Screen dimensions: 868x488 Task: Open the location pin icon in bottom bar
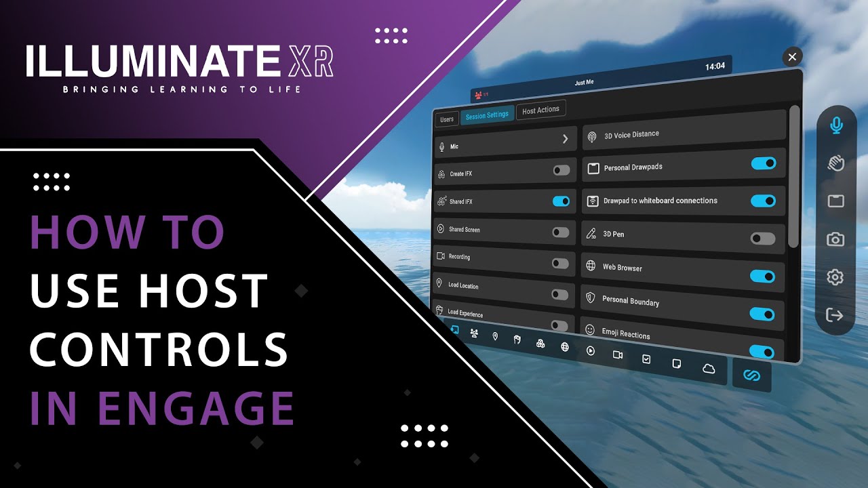(495, 336)
